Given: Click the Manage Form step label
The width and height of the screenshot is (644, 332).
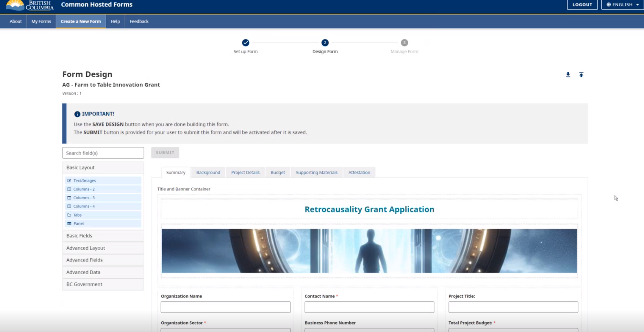Looking at the screenshot, I should 404,52.
